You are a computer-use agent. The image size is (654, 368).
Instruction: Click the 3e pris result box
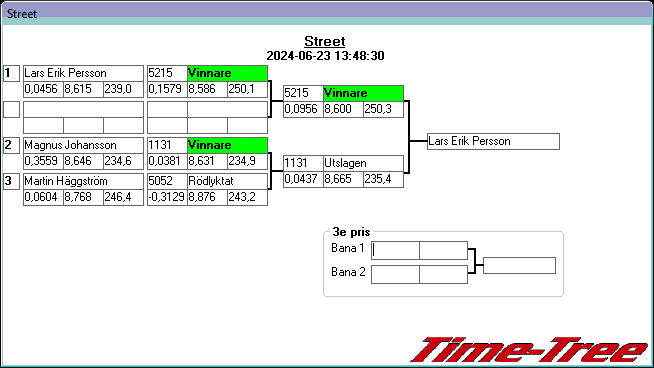[x=519, y=265]
